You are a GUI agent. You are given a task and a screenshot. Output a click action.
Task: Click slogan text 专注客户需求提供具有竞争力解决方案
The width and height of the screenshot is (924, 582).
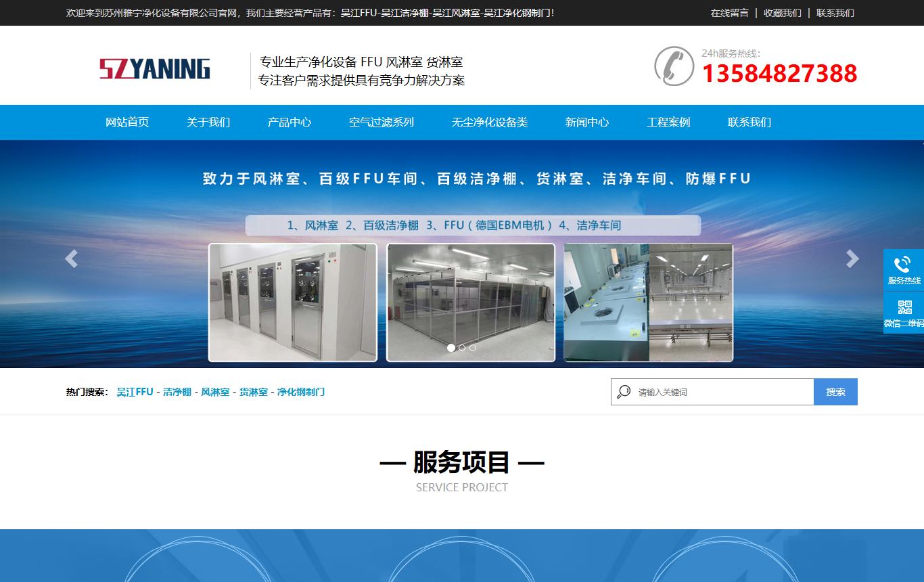(362, 81)
